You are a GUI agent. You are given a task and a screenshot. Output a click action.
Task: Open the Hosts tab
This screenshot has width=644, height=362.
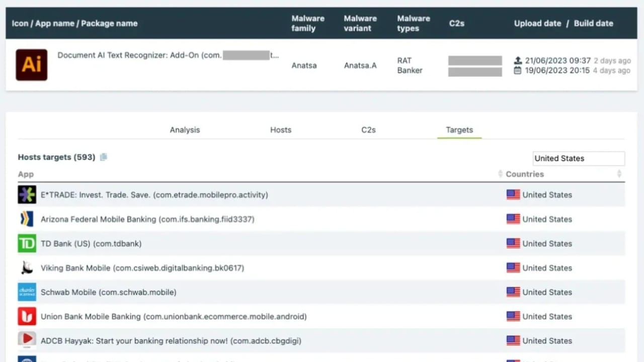pos(281,130)
